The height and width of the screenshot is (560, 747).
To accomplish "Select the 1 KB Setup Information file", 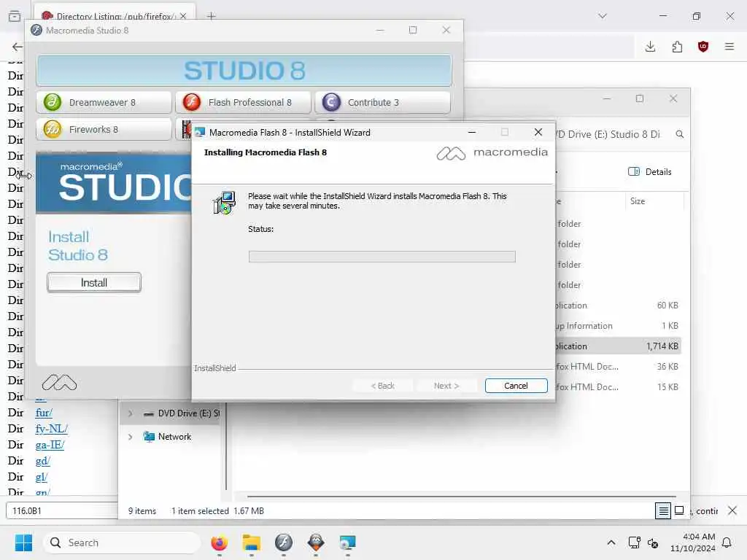I will coord(618,326).
